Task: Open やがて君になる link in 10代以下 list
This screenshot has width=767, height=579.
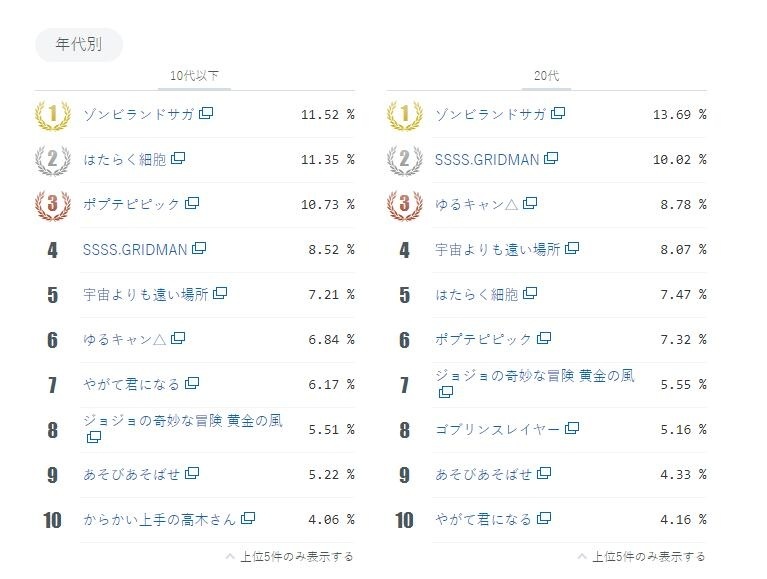Action: 132,383
